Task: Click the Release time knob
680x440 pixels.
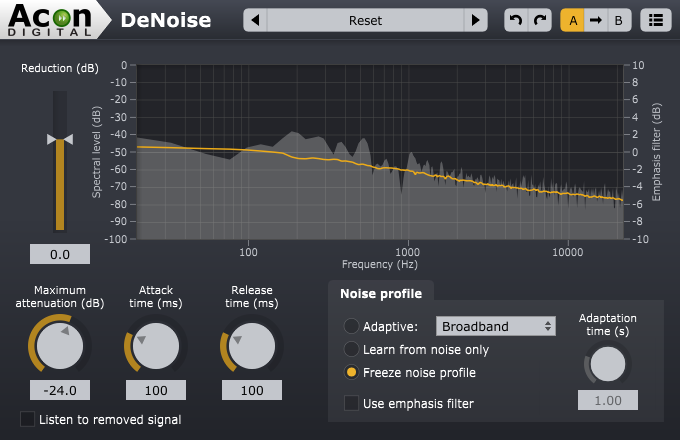Action: pos(251,346)
